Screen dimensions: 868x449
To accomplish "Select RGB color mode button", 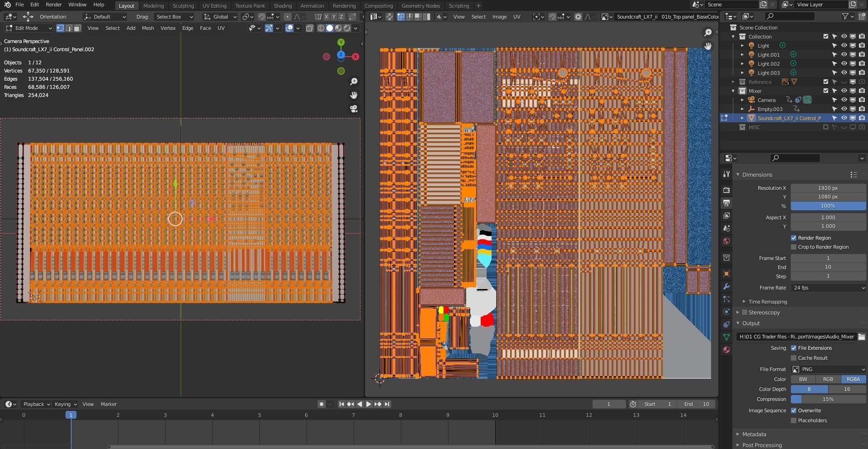I will (828, 379).
